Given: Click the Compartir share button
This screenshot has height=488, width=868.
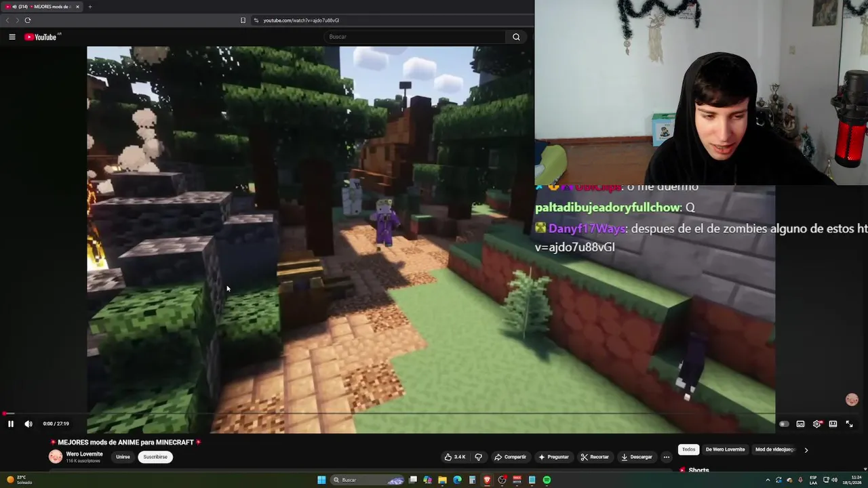Looking at the screenshot, I should click(510, 457).
